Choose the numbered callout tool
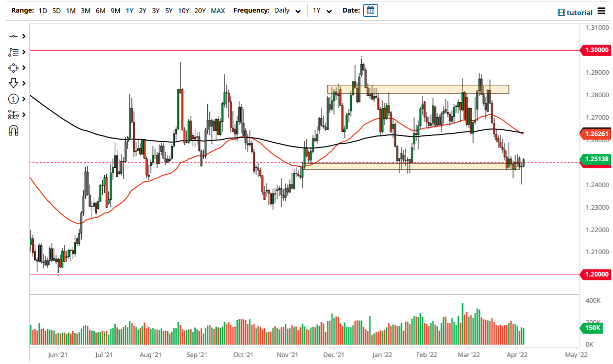 (x=14, y=98)
